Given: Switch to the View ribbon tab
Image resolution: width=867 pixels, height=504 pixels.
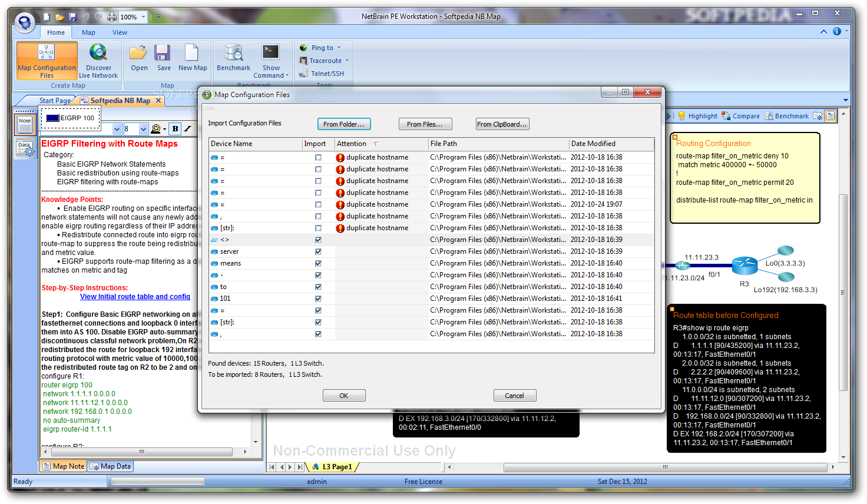Looking at the screenshot, I should pyautogui.click(x=120, y=32).
